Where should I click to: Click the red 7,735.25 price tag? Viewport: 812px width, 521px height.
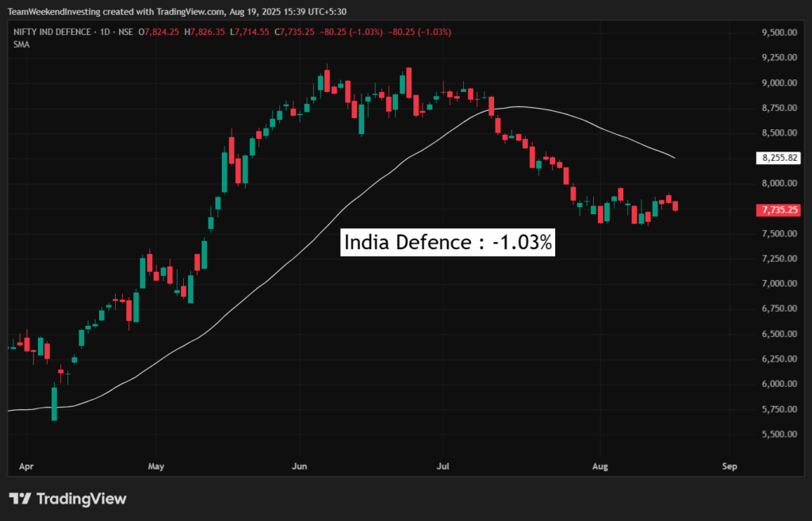click(778, 209)
